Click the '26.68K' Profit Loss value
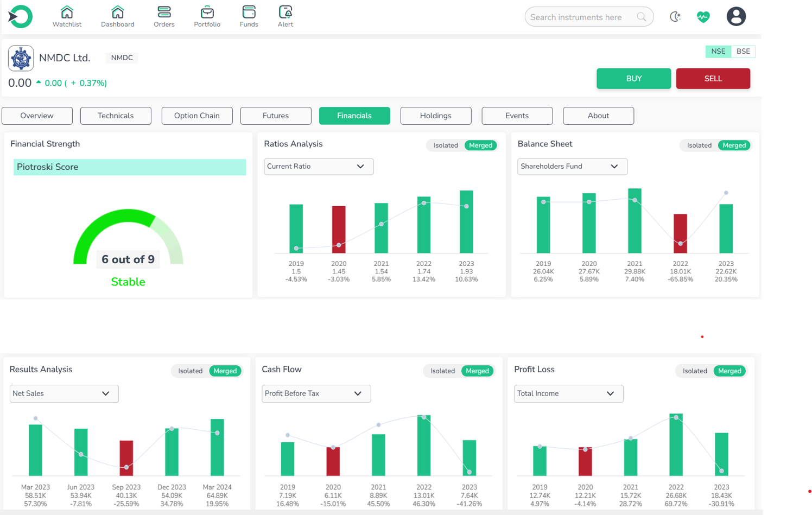The height and width of the screenshot is (515, 812). [676, 495]
